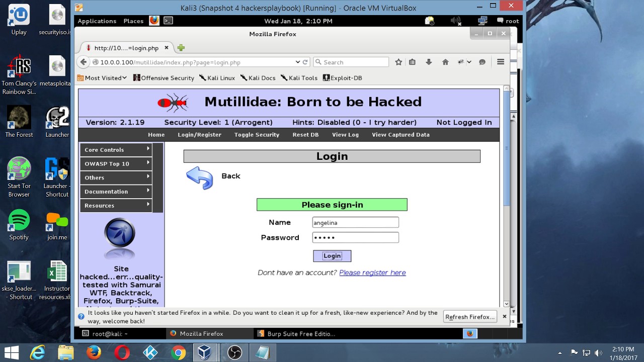Click View Captured Data in the menu bar
This screenshot has height=362, width=644.
(400, 135)
